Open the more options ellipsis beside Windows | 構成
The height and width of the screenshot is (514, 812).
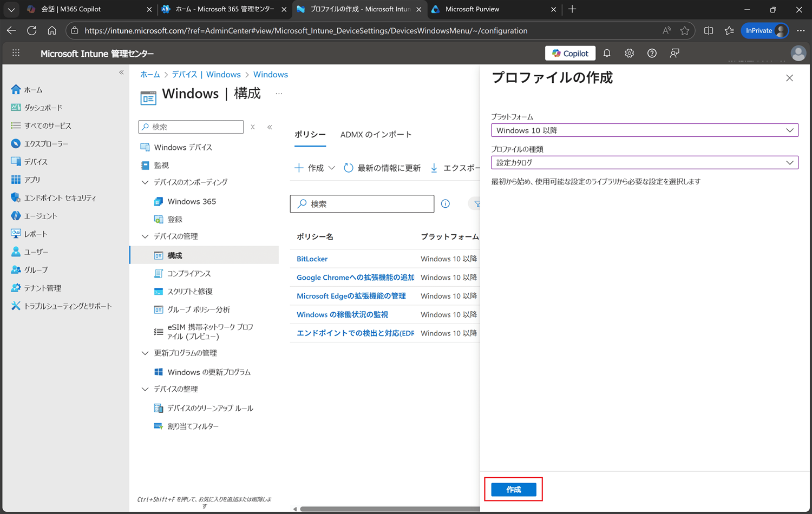(x=279, y=94)
